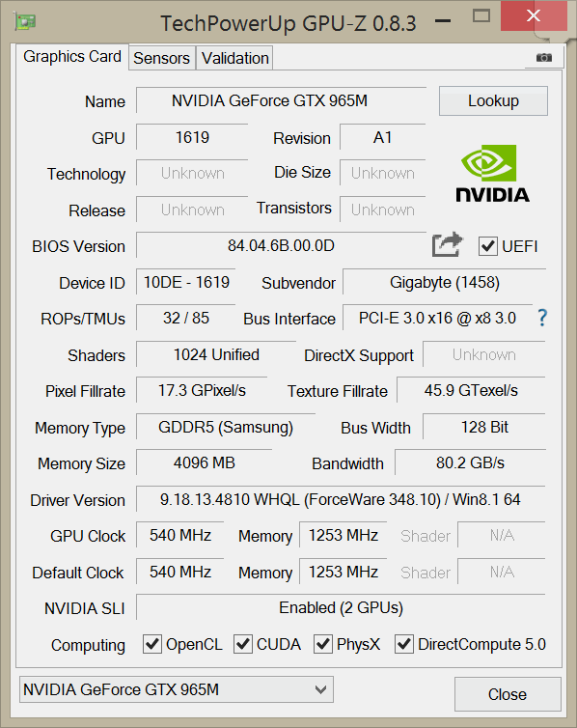Click the Bus Interface question mark

(542, 318)
